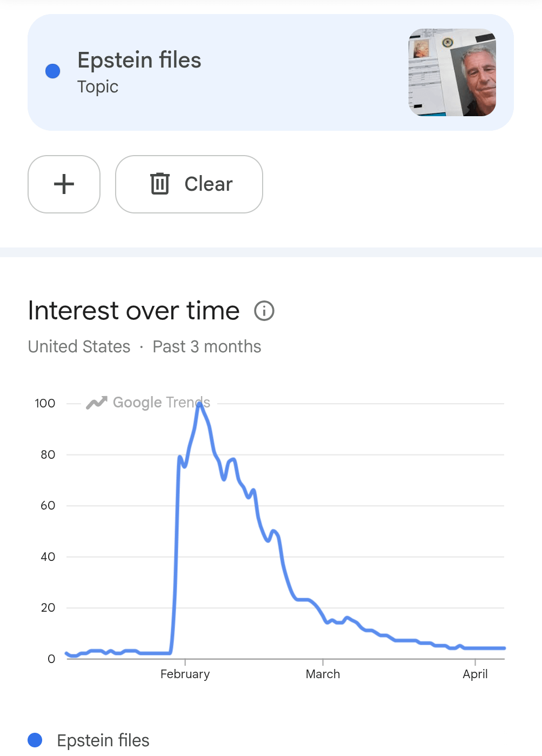Viewport: 542px width, 756px height.
Task: Click the 60 value on the y-axis
Action: (48, 505)
